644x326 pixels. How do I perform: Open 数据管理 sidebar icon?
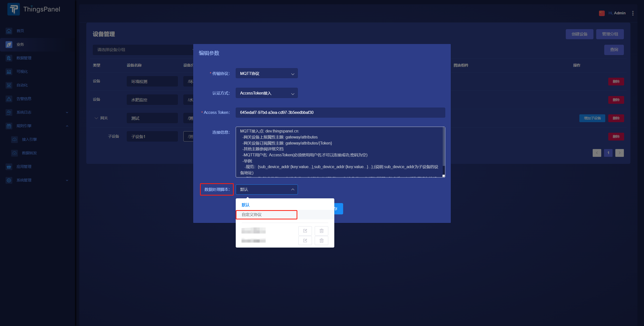tap(9, 58)
